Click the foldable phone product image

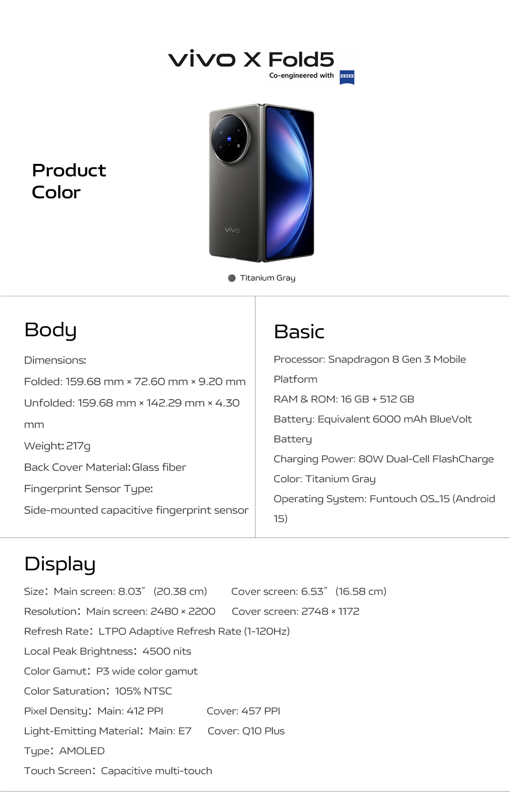tap(261, 183)
